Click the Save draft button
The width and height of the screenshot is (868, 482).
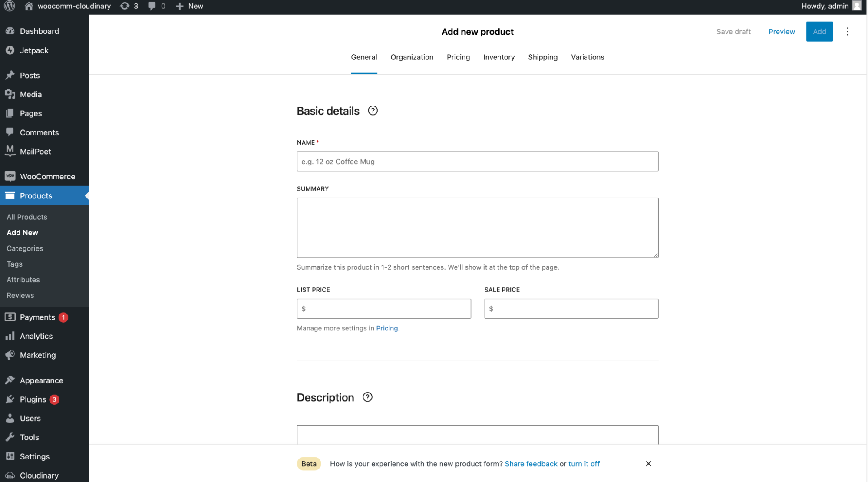tap(733, 31)
